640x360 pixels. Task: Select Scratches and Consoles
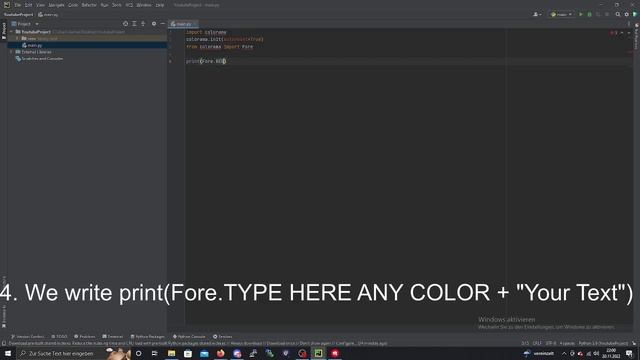point(42,59)
